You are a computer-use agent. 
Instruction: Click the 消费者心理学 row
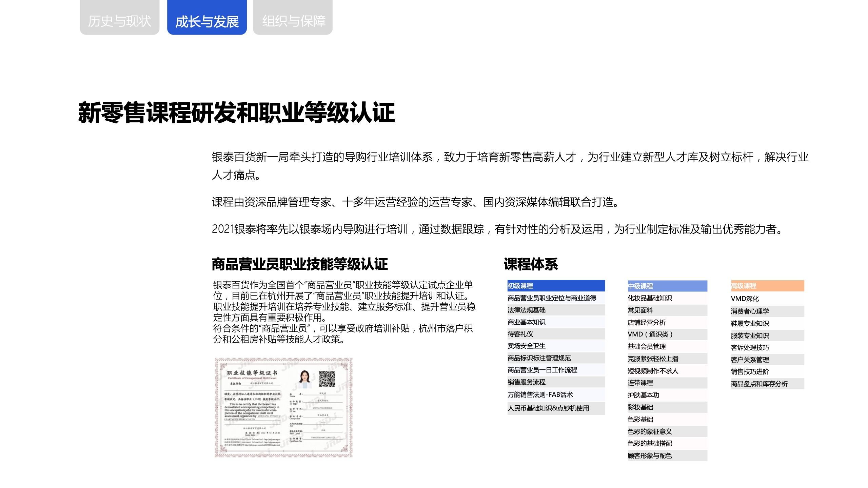click(x=767, y=311)
